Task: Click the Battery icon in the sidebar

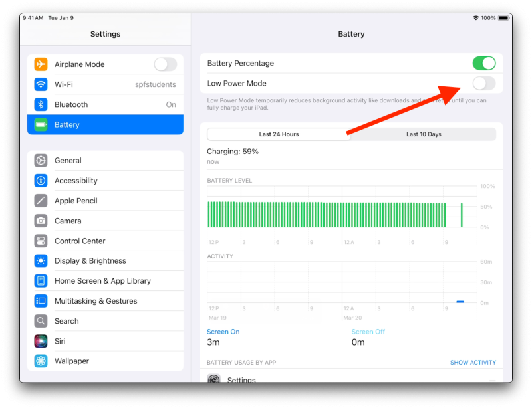Action: 41,124
